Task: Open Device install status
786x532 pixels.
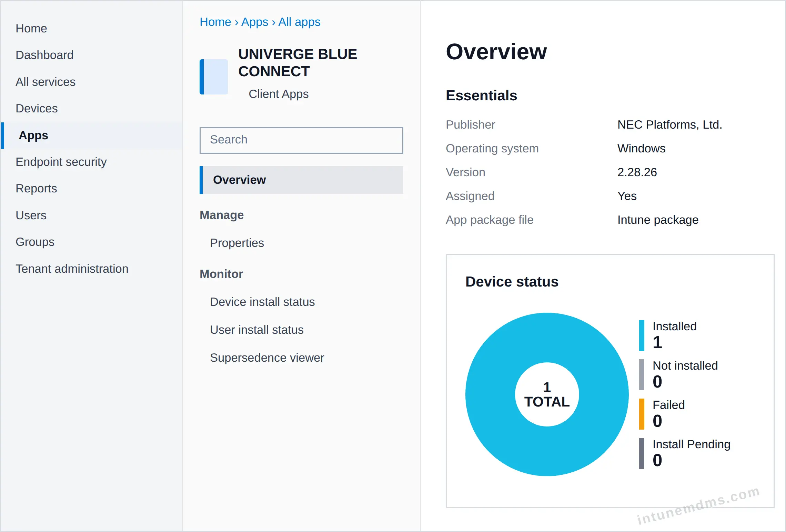Action: point(262,302)
